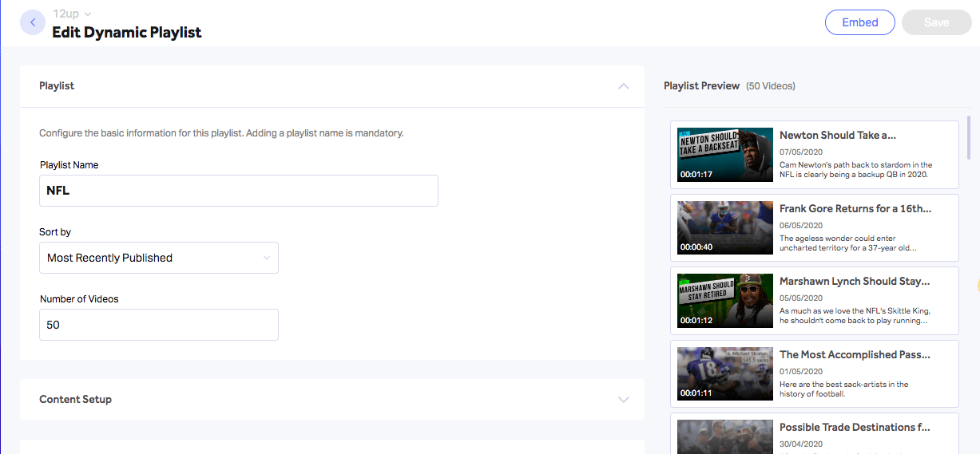This screenshot has width=980, height=454.
Task: Click the Playlist Name input field
Action: [239, 191]
